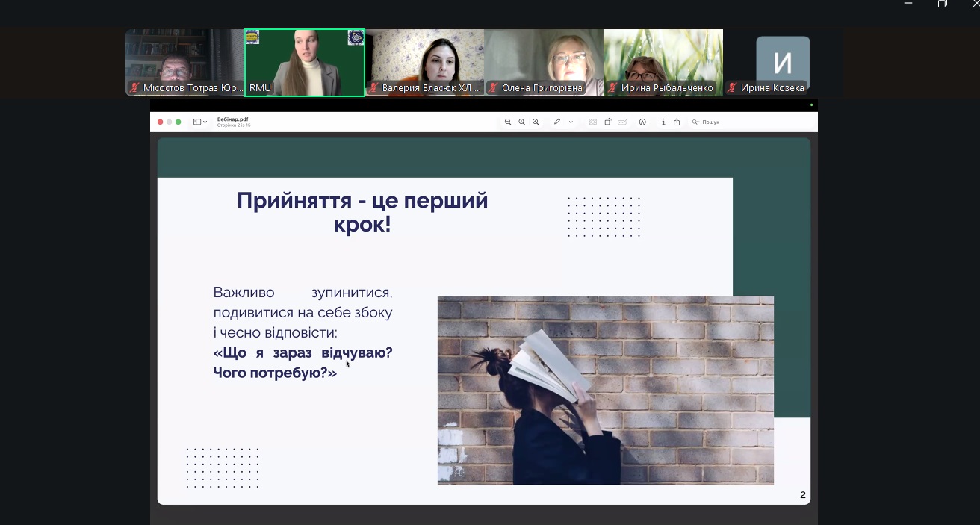Expand the sidebar view options chevron
This screenshot has width=980, height=525.
[x=205, y=122]
